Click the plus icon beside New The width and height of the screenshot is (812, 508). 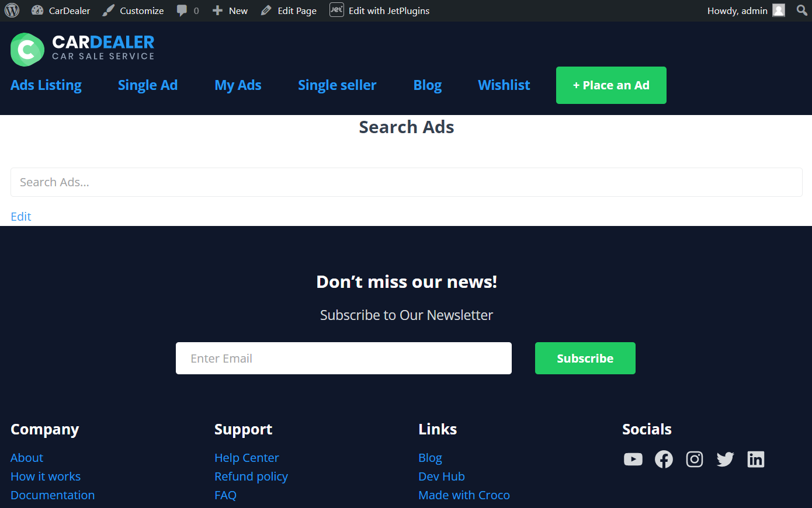(x=217, y=11)
